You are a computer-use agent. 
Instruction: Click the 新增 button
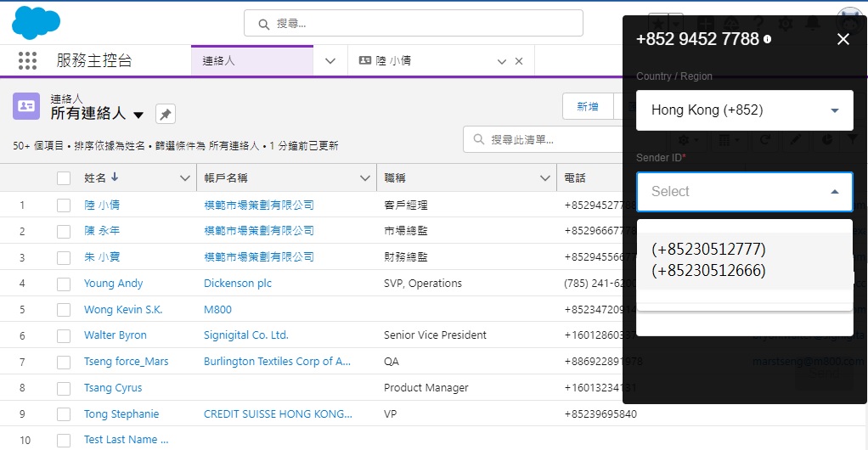(588, 107)
